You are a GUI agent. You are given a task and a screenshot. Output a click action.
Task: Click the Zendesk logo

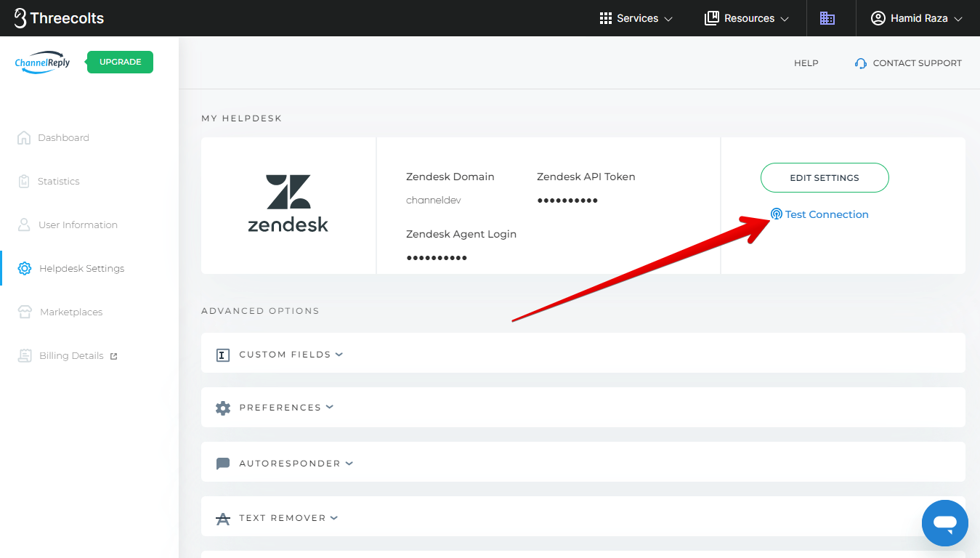288,203
